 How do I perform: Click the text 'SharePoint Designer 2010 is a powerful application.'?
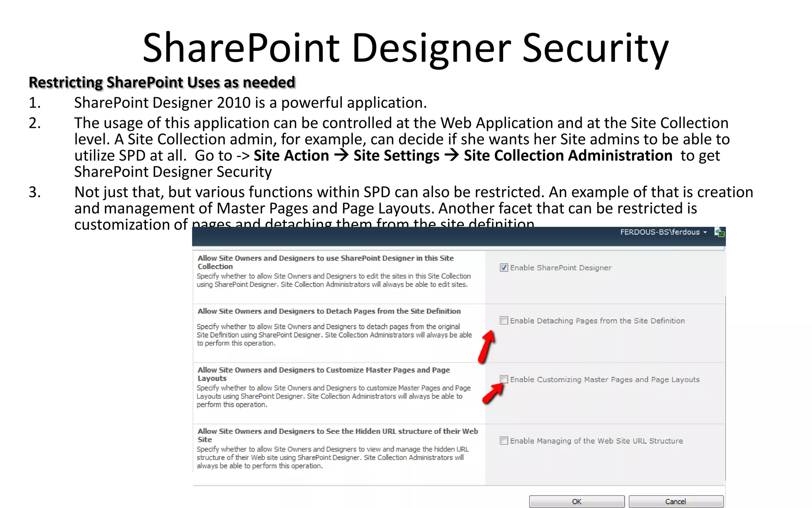click(251, 103)
